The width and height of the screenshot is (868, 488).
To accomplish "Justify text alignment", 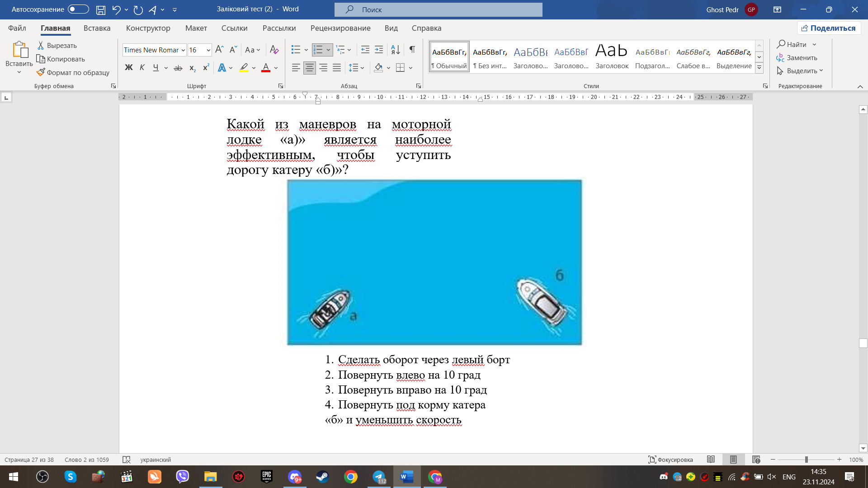I will (x=337, y=68).
